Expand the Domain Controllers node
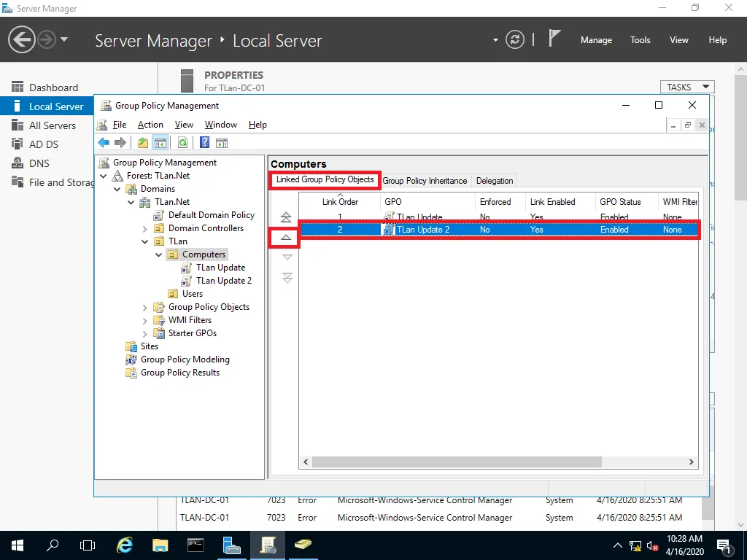Image resolution: width=747 pixels, height=560 pixels. coord(145,228)
